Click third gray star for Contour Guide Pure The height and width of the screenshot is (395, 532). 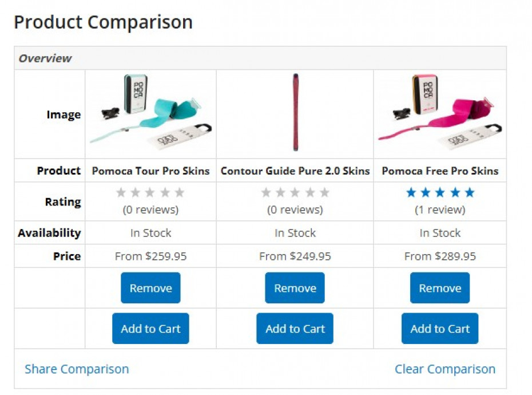pos(295,193)
